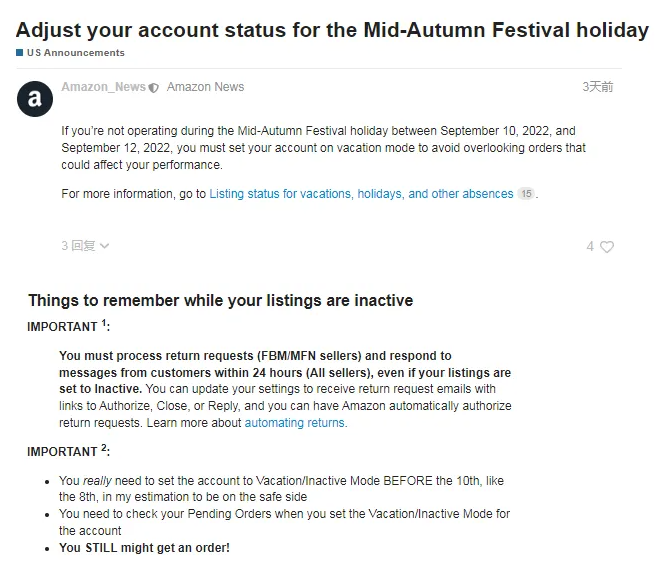The height and width of the screenshot is (582, 669).
Task: Click the blue US Announcements category square
Action: coord(19,52)
